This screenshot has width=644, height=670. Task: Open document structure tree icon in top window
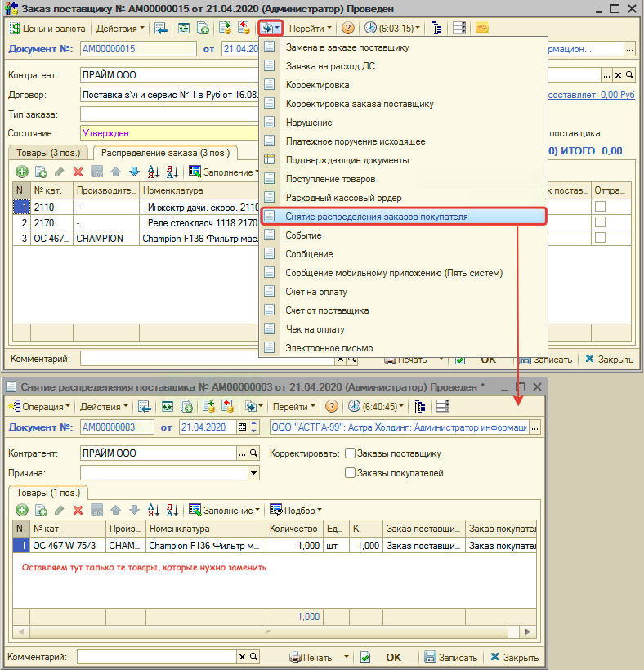tap(436, 29)
